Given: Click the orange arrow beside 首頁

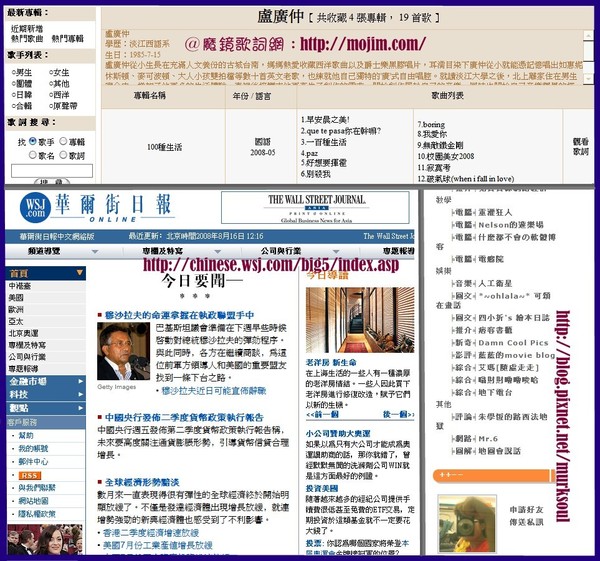Looking at the screenshot, I should [80, 273].
